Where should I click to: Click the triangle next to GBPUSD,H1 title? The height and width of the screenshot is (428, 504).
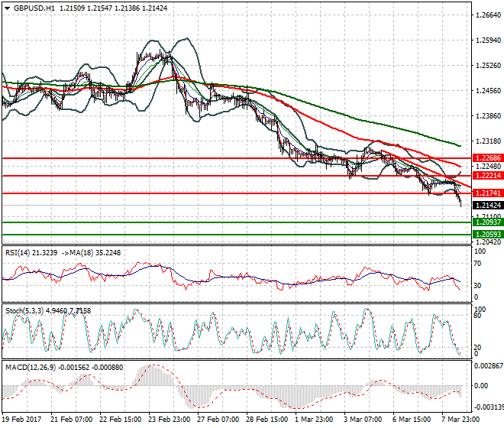8,8
